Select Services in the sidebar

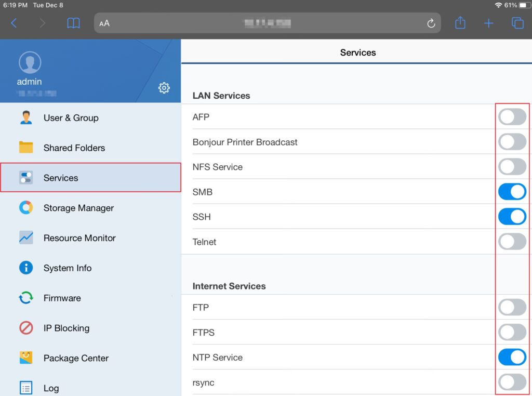tap(61, 178)
